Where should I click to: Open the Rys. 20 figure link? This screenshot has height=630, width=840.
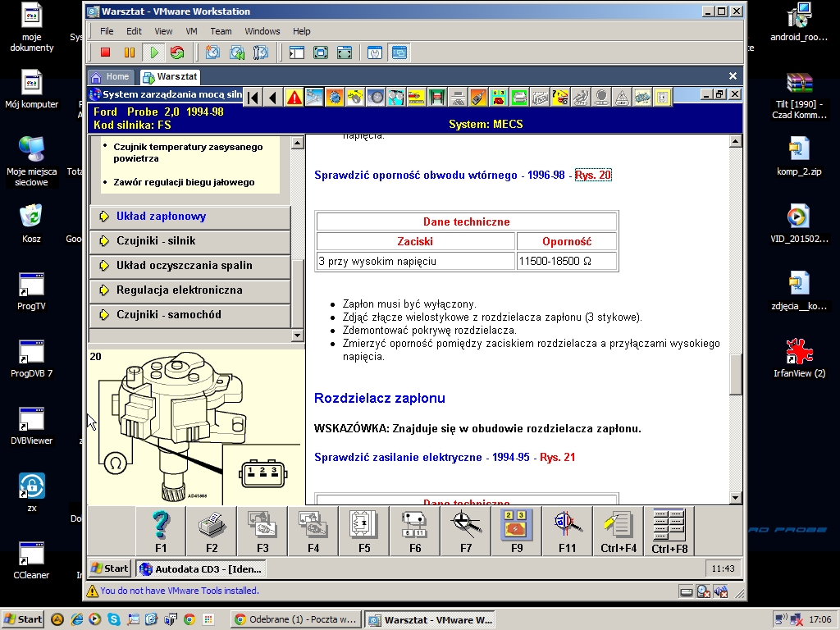tap(592, 176)
